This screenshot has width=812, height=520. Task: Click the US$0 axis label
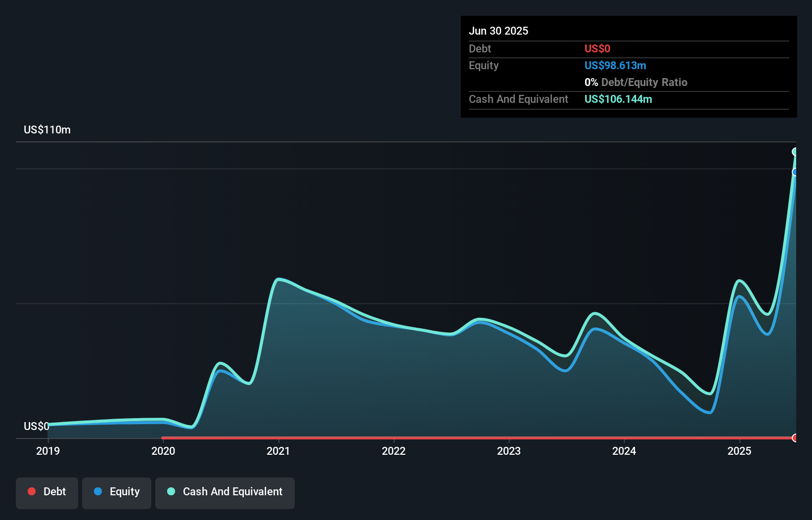pos(36,426)
